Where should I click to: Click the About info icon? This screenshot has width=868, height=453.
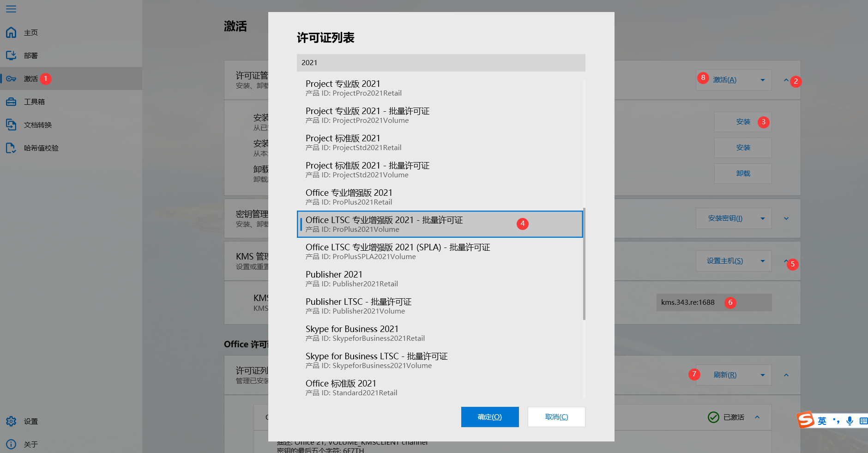click(x=11, y=444)
